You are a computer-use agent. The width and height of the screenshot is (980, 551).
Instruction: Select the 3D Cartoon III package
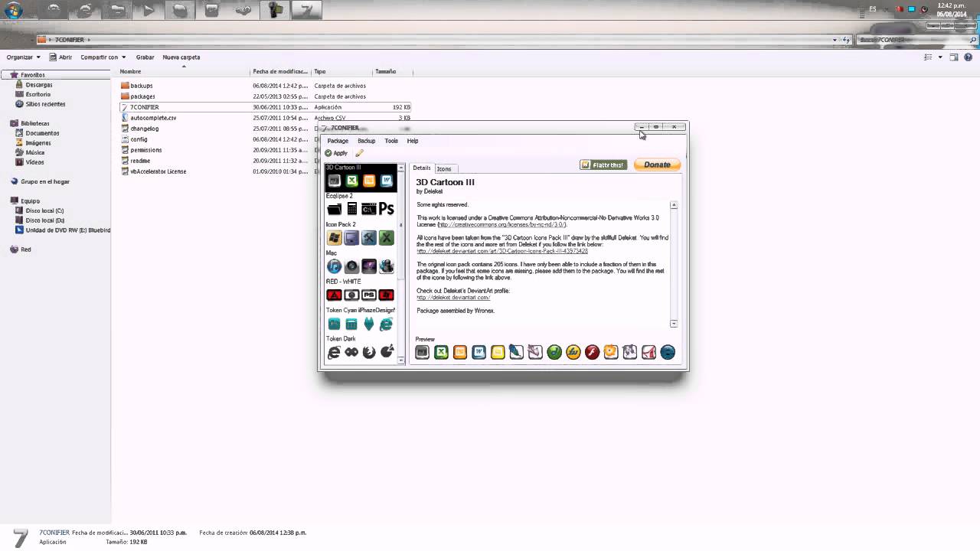361,177
